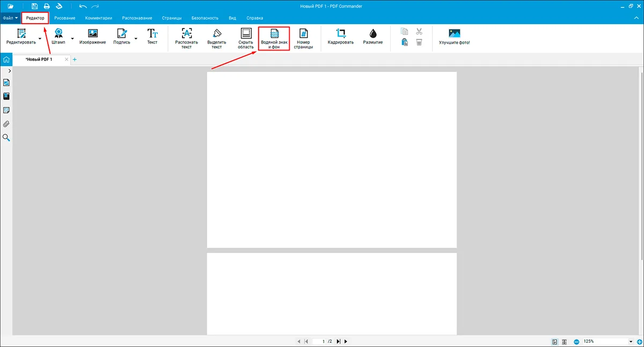Viewport: 644px width, 347px height.
Task: Click the trash delete icon in the ribbon
Action: pos(419,42)
